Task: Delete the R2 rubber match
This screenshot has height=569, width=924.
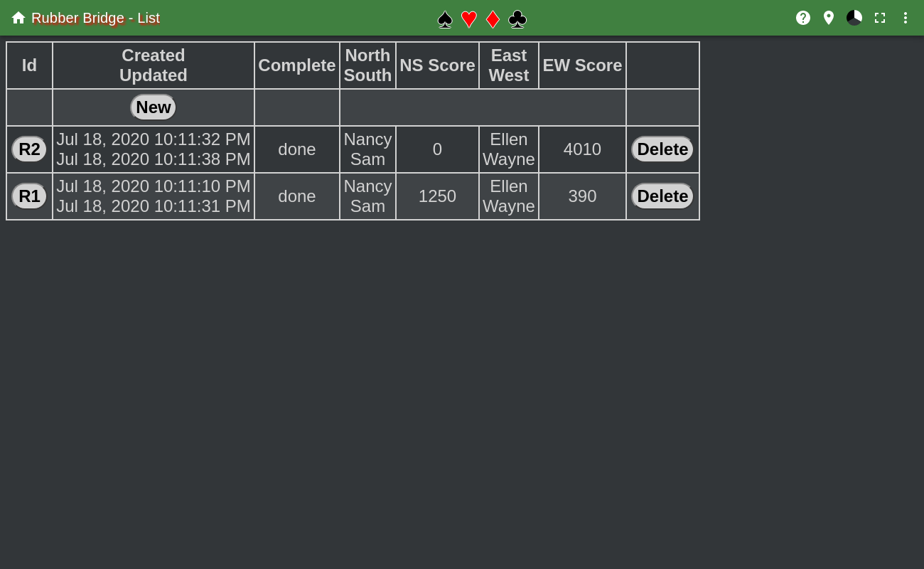Action: 662,149
